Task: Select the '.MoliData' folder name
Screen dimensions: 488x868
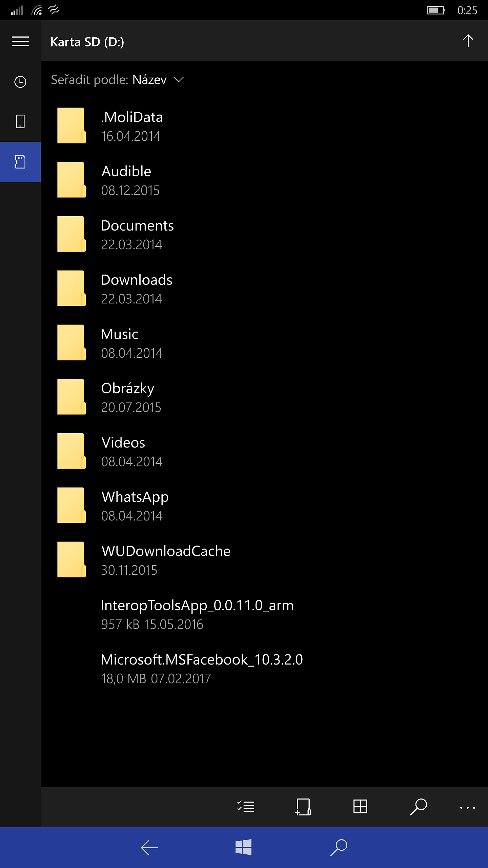Action: 132,117
